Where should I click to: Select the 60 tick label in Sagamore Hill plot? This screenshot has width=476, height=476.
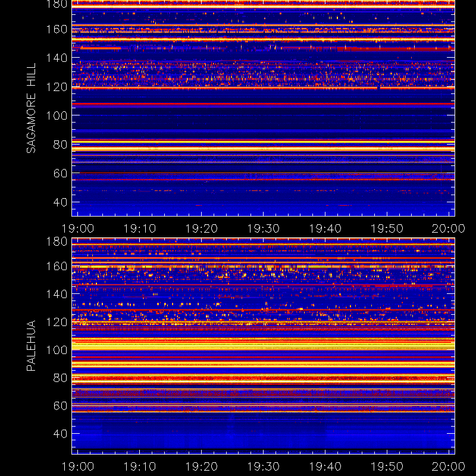point(60,173)
